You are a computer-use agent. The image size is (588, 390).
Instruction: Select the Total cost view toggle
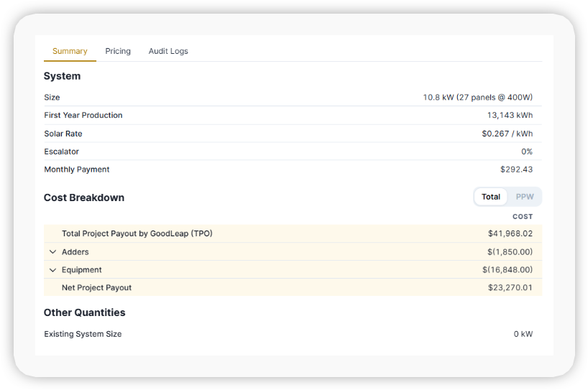pyautogui.click(x=490, y=197)
